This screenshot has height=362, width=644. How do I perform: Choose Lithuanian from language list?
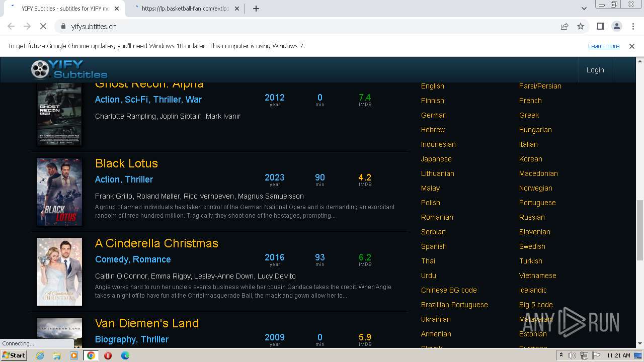pos(438,173)
